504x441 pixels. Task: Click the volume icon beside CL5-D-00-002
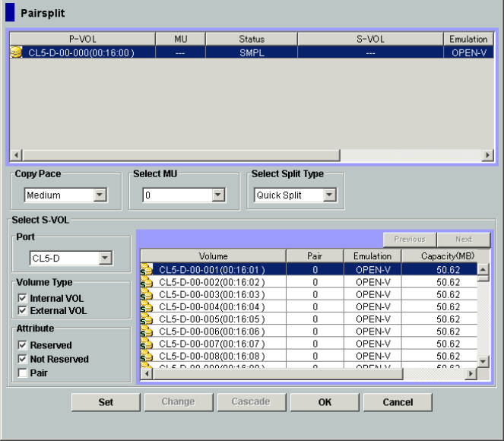(147, 282)
